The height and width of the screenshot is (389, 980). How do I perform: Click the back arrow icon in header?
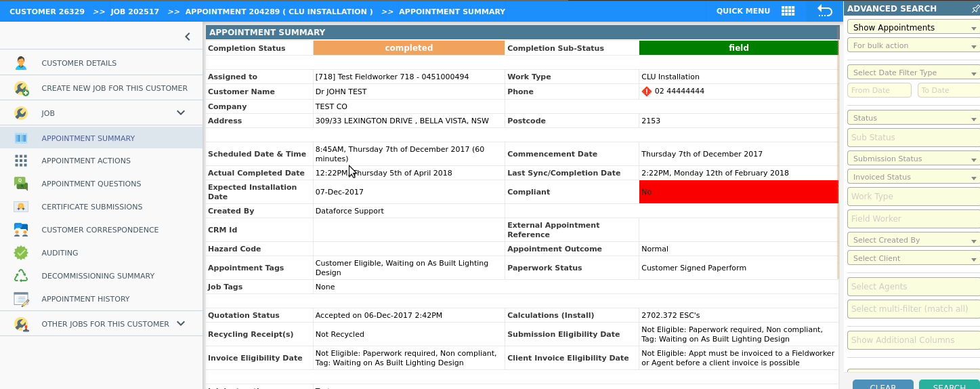[x=824, y=11]
